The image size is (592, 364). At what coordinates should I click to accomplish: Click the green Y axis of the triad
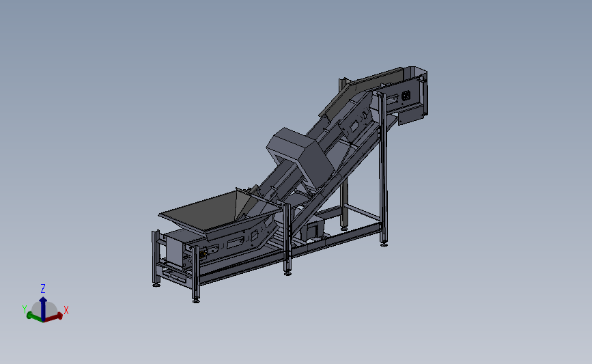point(34,317)
